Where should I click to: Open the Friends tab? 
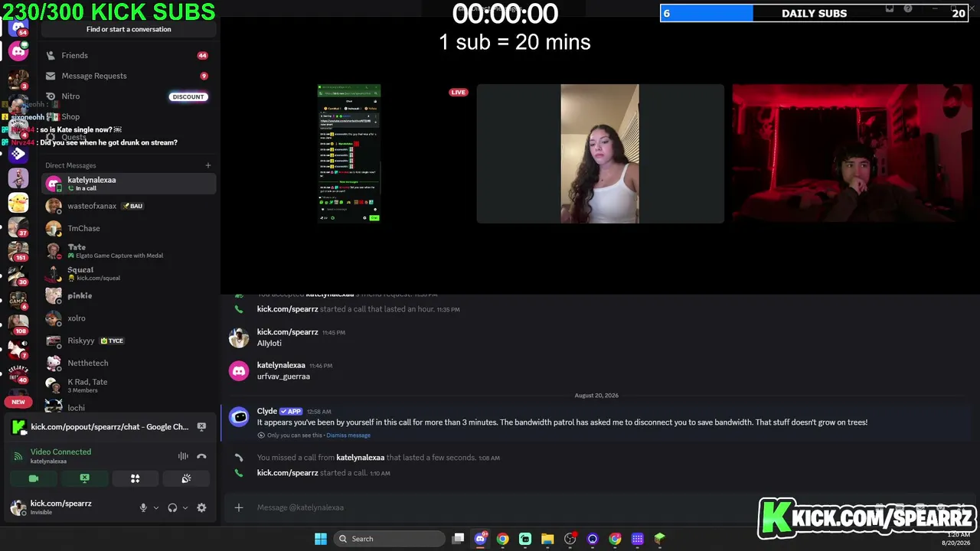[129, 55]
